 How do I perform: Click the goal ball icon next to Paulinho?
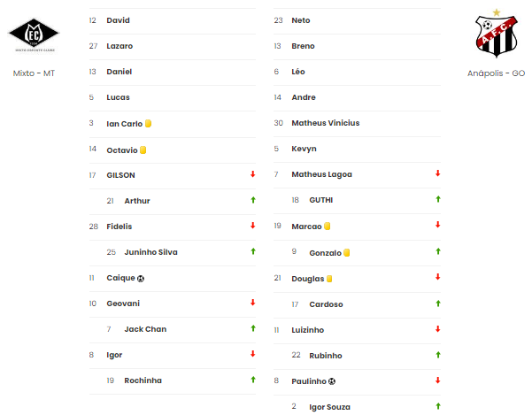[x=332, y=381]
